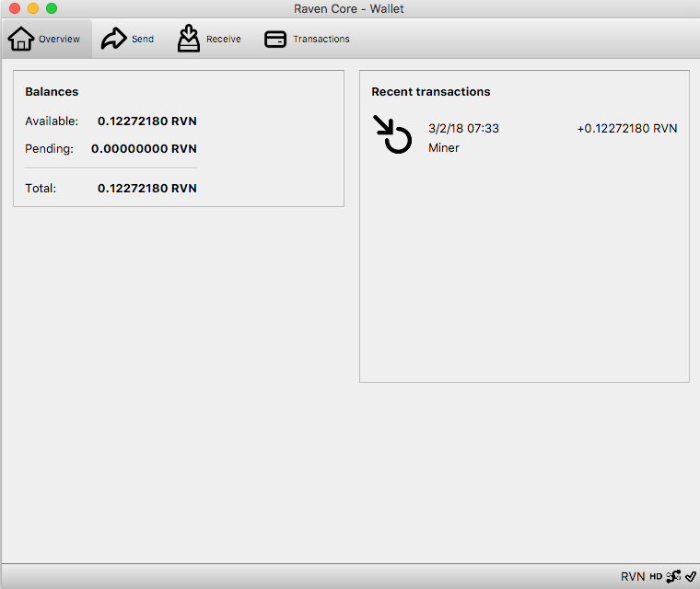The height and width of the screenshot is (589, 700).
Task: Open the Receive tab
Action: pos(209,39)
